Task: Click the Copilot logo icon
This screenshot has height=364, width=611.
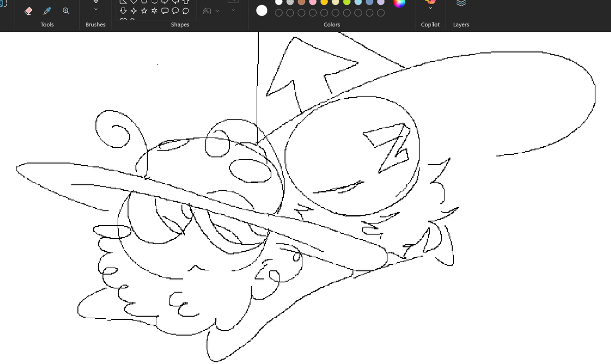Action: coord(430,2)
